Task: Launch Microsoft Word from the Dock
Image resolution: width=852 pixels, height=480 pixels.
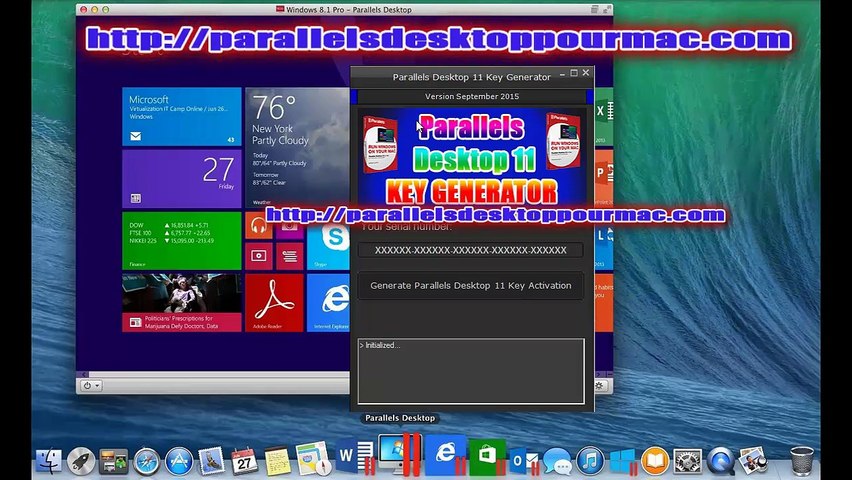Action: (x=355, y=456)
